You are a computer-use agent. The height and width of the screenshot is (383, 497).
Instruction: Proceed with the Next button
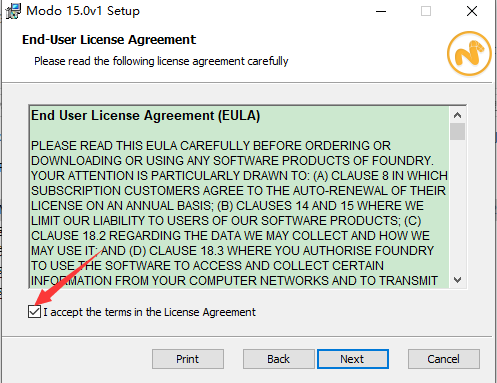point(353,359)
